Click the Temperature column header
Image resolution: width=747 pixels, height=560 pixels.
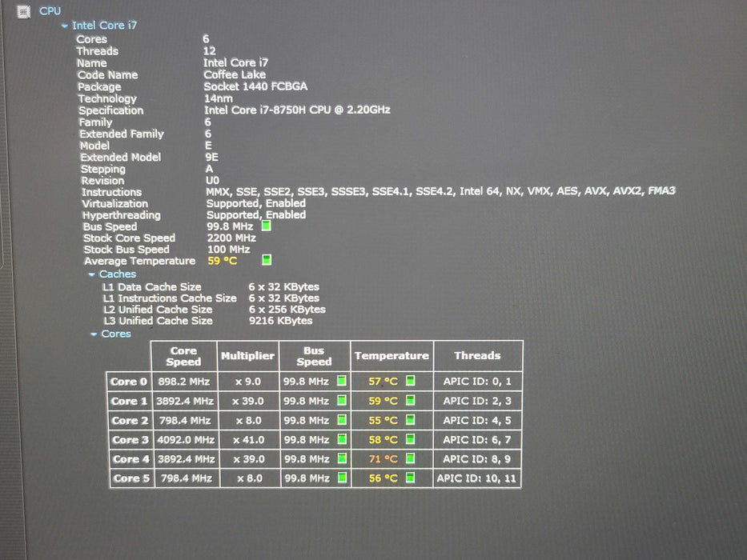(392, 356)
